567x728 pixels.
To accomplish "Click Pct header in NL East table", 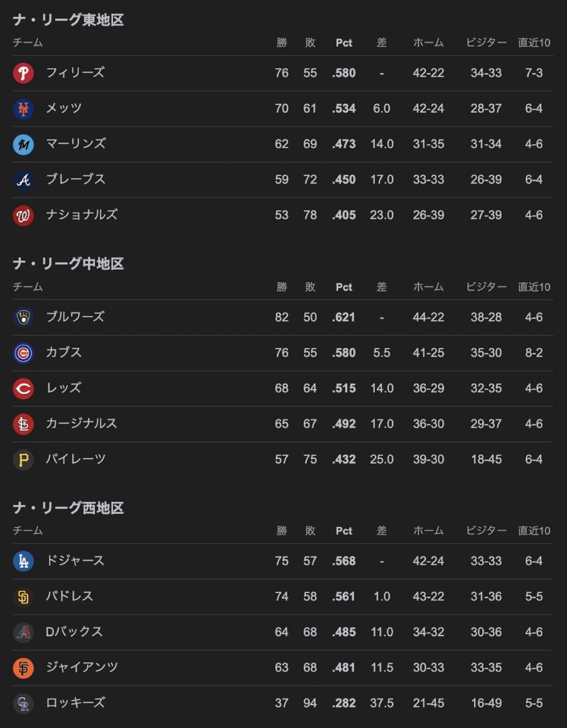I will 344,43.
